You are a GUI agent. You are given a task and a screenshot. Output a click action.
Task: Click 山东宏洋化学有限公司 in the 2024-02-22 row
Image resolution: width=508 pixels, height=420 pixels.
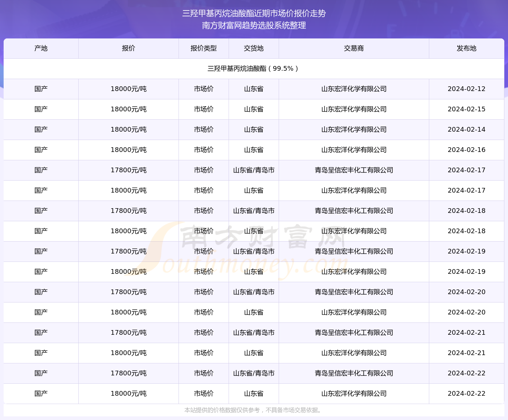[x=354, y=394]
